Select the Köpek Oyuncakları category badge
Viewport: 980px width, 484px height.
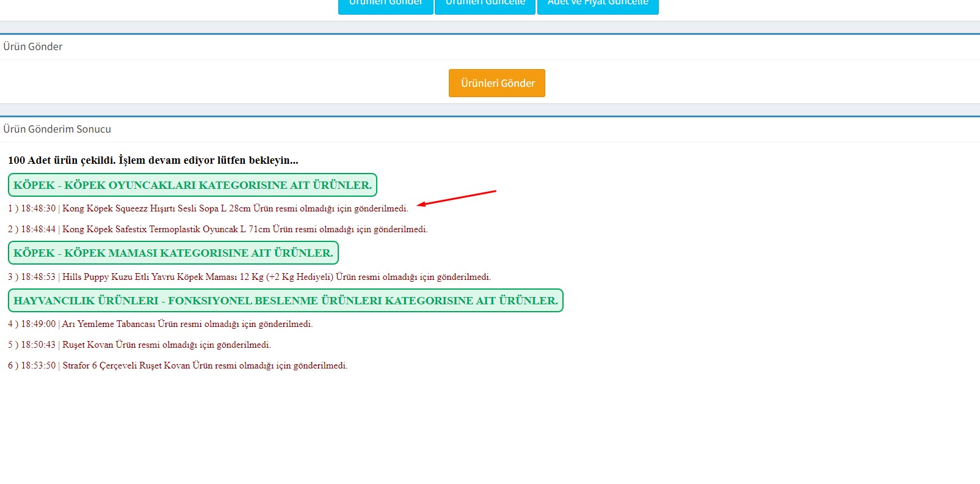point(192,185)
